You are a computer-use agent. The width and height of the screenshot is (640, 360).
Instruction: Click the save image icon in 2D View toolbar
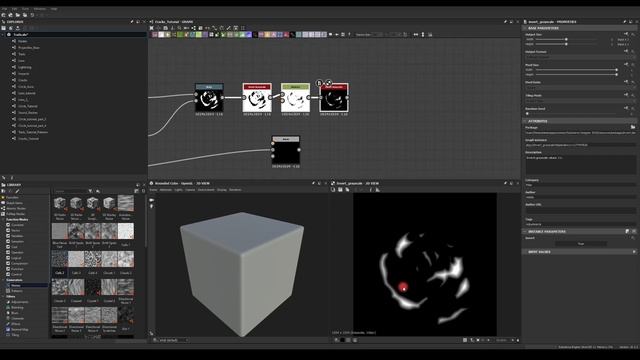(340, 190)
